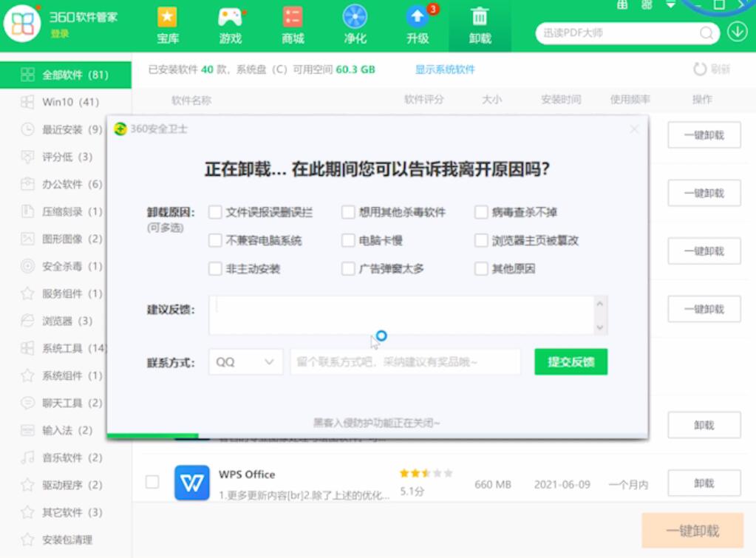Open 全部软件 (81) category
The height and width of the screenshot is (558, 756).
point(66,75)
